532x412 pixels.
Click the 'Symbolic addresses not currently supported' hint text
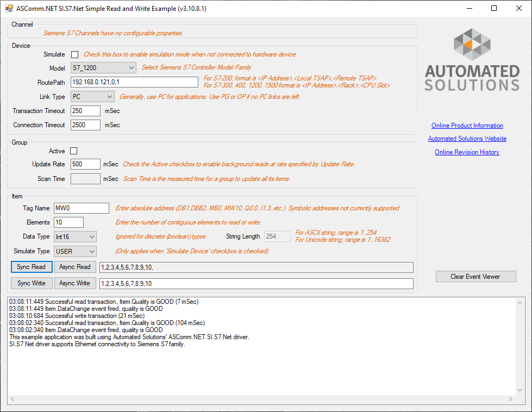tap(343, 208)
